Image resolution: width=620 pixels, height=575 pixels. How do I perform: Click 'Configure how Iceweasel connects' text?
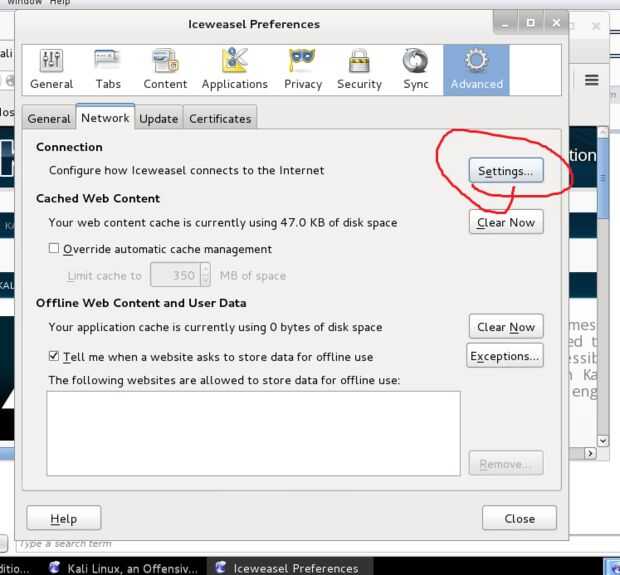(x=186, y=170)
